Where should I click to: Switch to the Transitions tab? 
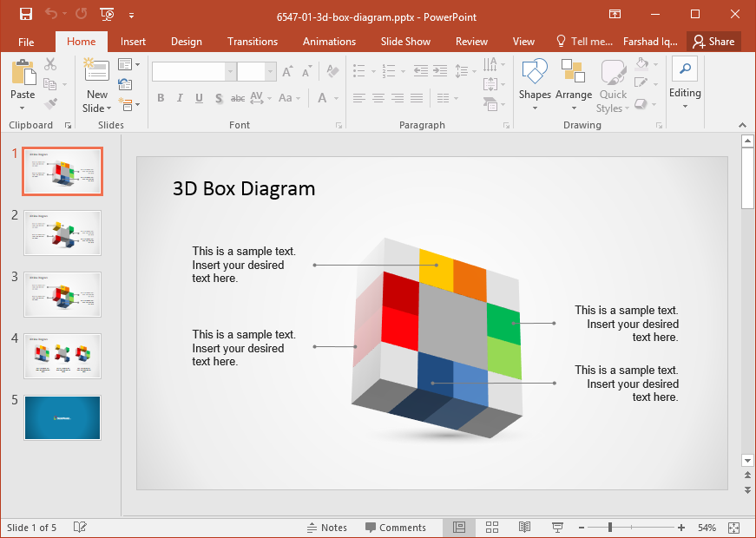[253, 42]
